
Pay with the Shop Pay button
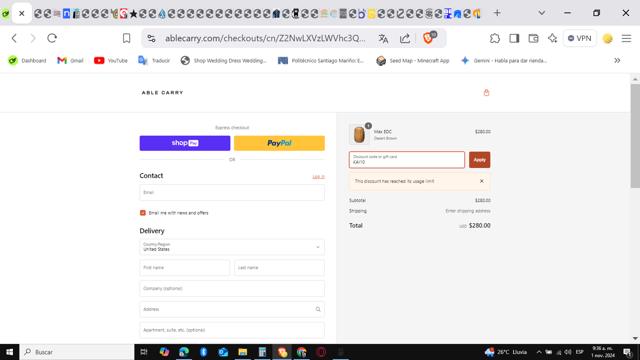point(185,143)
